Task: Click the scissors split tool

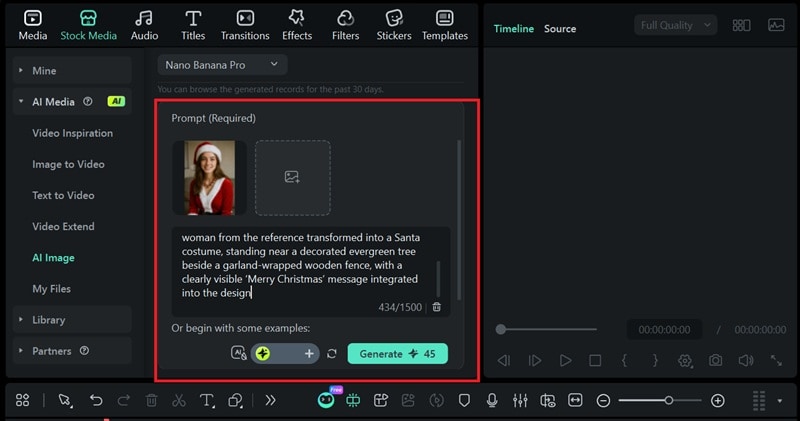Action: point(179,401)
